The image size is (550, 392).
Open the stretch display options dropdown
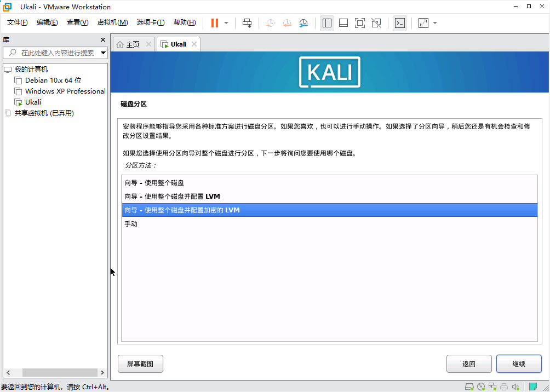click(x=435, y=23)
